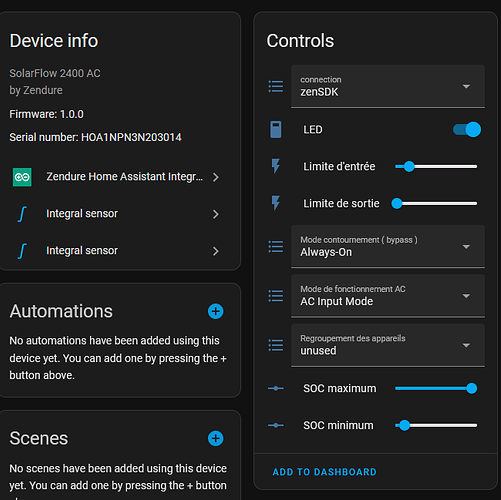Screen dimensions: 501x500
Task: Open Zendure Home Assistant Integration link
Action: click(117, 177)
